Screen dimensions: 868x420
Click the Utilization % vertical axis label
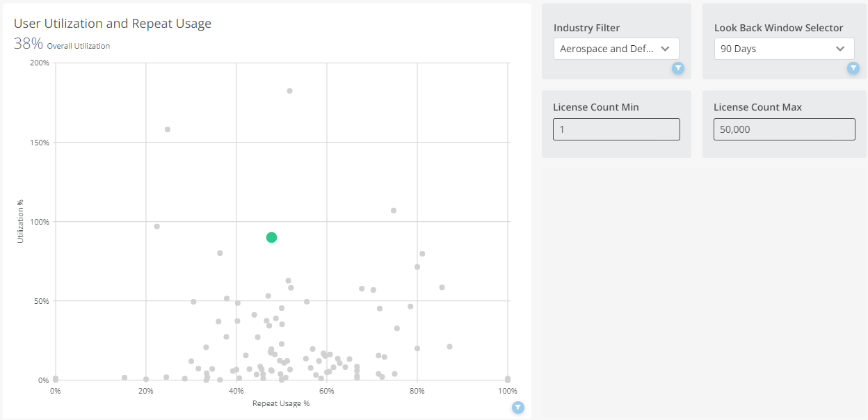coord(21,221)
